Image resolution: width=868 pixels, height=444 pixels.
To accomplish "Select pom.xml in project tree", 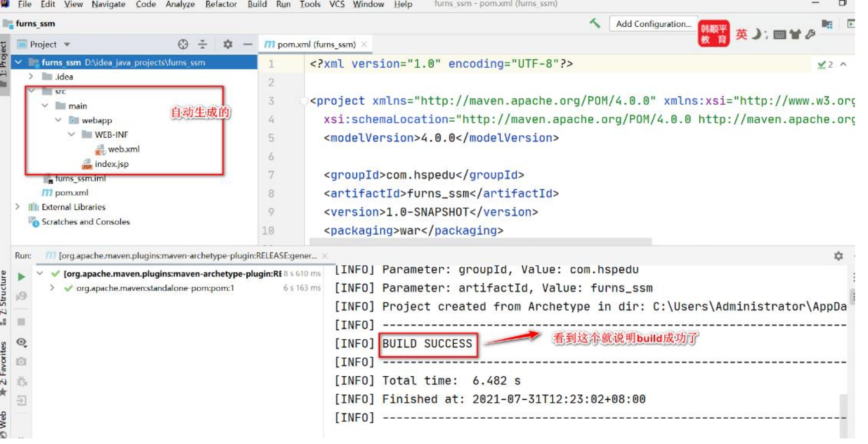I will [65, 193].
